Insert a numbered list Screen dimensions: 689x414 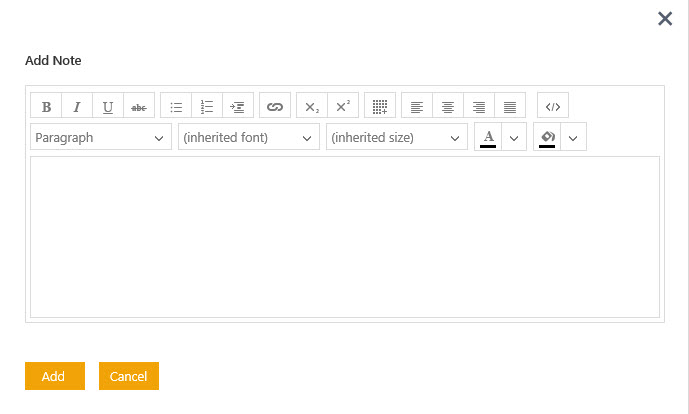207,106
